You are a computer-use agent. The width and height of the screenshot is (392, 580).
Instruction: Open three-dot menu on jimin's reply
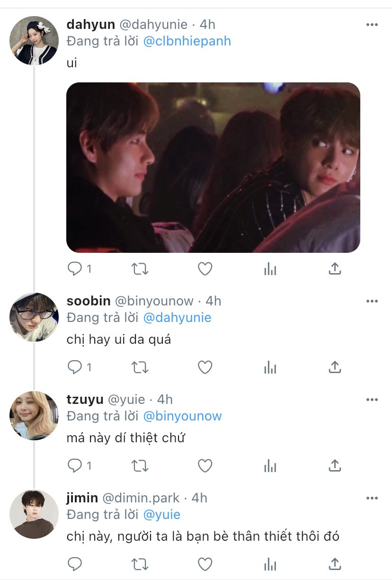372,498
